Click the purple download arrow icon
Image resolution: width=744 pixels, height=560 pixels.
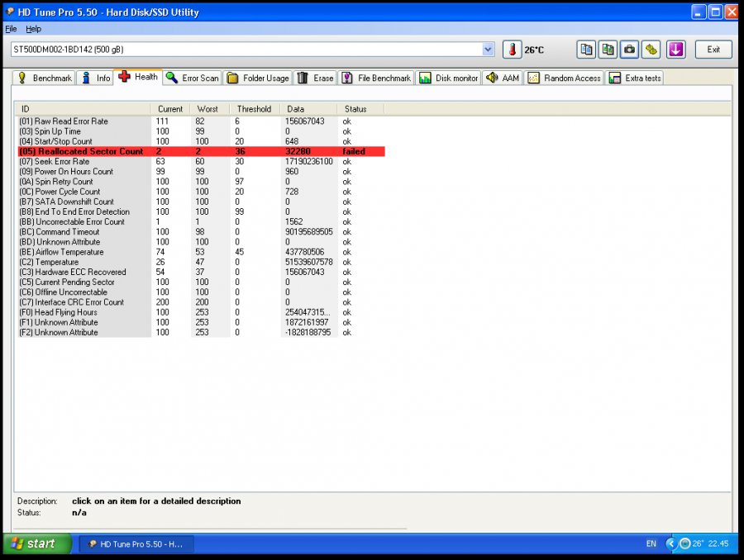click(x=675, y=50)
